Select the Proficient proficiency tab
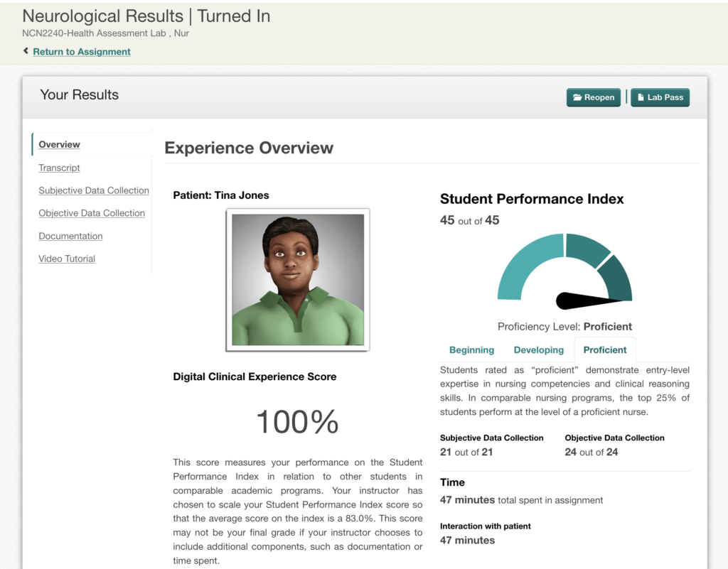Screen dimensions: 728x569 (x=604, y=350)
